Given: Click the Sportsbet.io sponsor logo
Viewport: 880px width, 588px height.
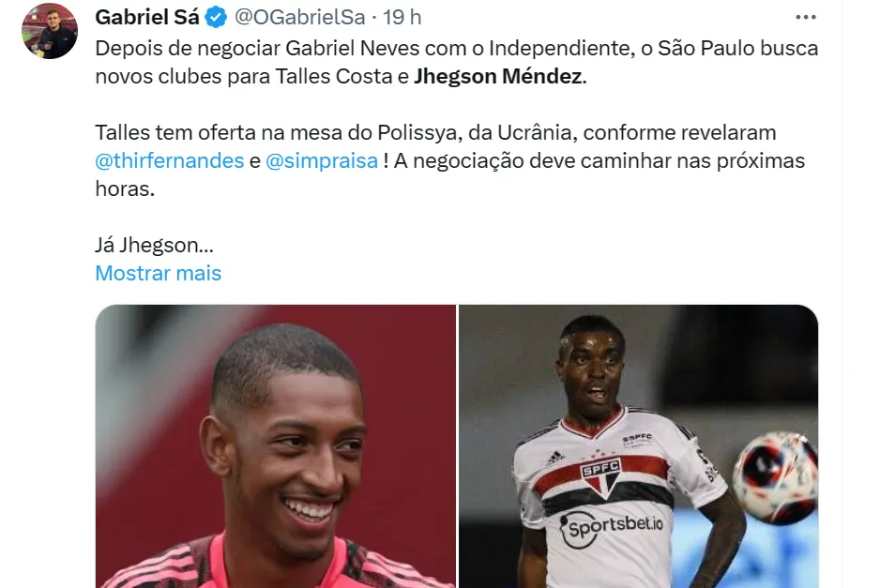Looking at the screenshot, I should (611, 527).
